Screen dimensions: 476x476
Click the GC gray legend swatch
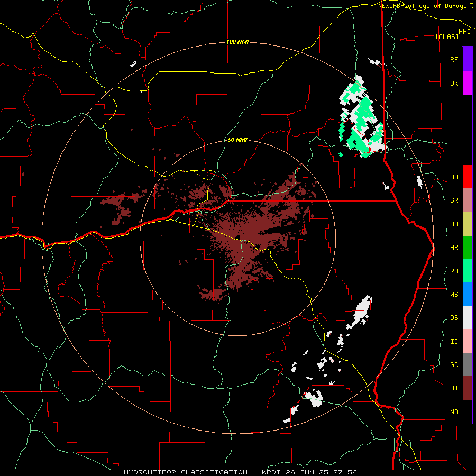(467, 364)
